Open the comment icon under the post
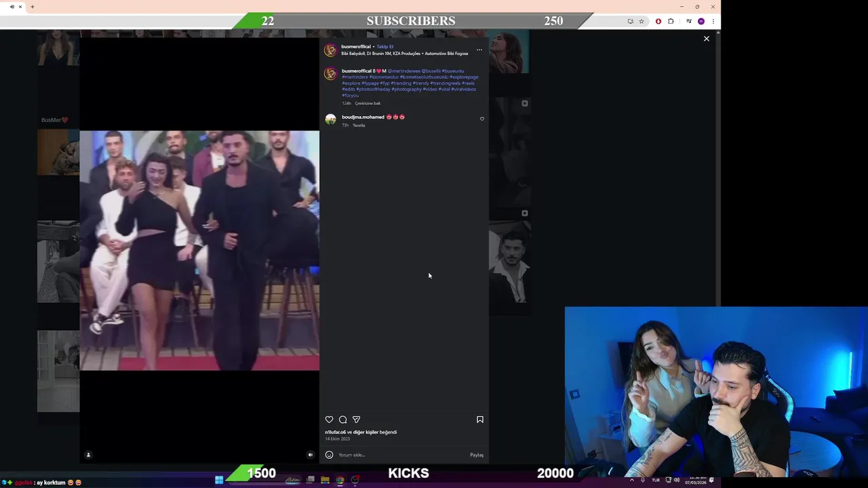The height and width of the screenshot is (488, 868). coord(342,420)
